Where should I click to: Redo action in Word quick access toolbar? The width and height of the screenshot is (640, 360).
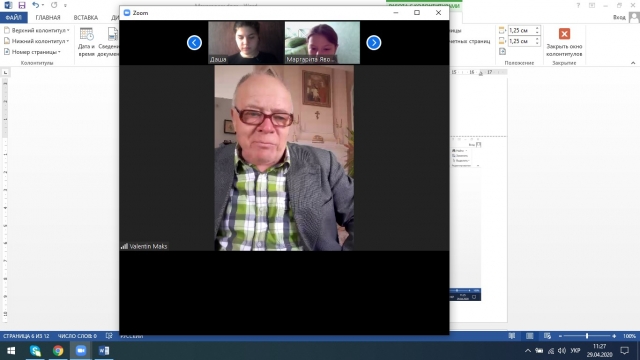coord(54,5)
